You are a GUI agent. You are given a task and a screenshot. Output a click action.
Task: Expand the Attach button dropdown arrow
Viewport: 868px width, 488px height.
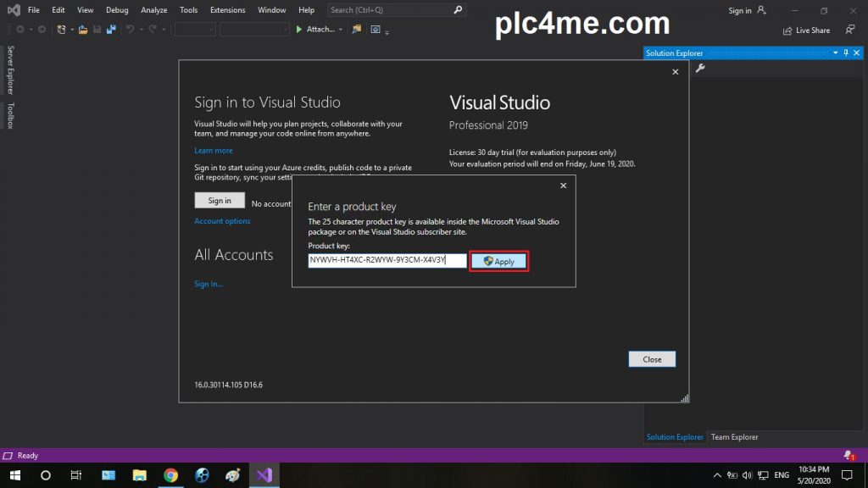341,30
